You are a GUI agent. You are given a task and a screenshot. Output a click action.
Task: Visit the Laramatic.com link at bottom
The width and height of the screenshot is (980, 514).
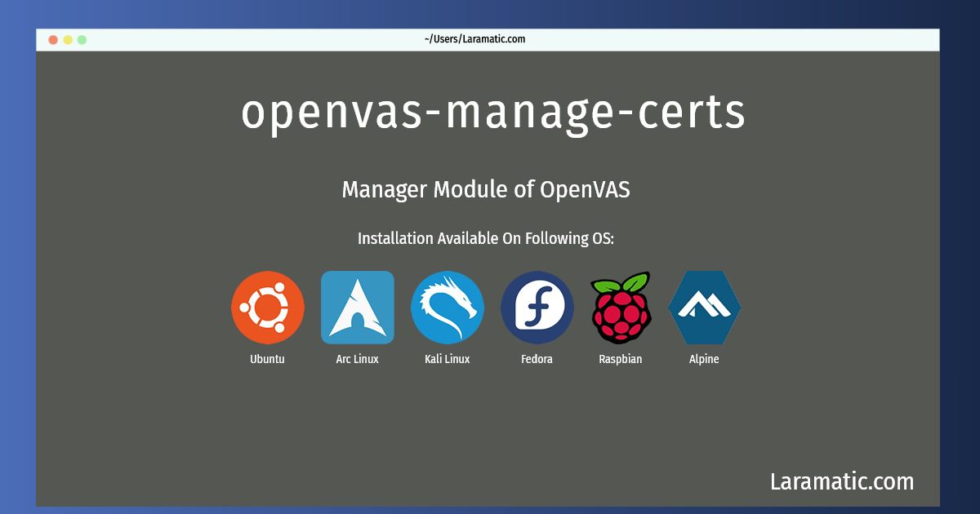tap(842, 481)
